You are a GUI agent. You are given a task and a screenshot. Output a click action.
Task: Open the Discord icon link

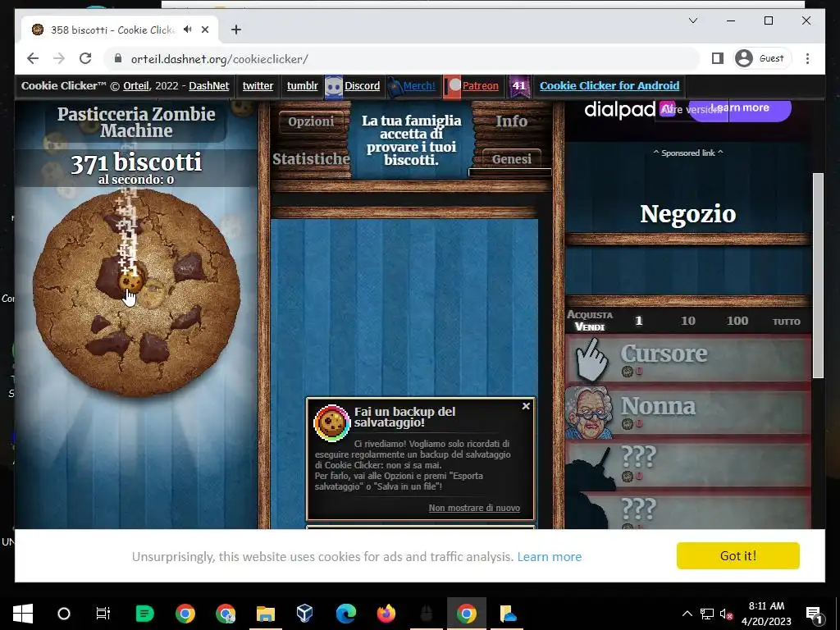coord(334,86)
